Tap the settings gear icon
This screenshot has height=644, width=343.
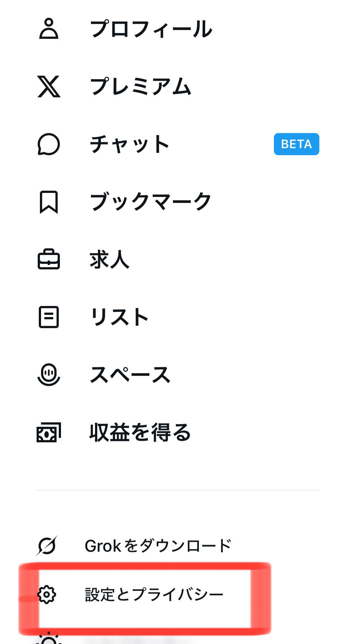[x=47, y=594]
